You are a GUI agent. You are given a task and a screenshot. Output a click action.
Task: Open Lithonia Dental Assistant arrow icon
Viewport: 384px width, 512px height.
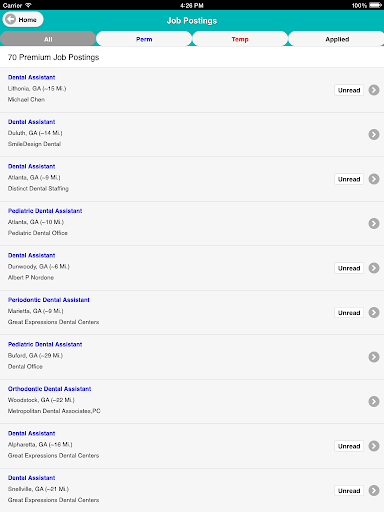tap(374, 90)
